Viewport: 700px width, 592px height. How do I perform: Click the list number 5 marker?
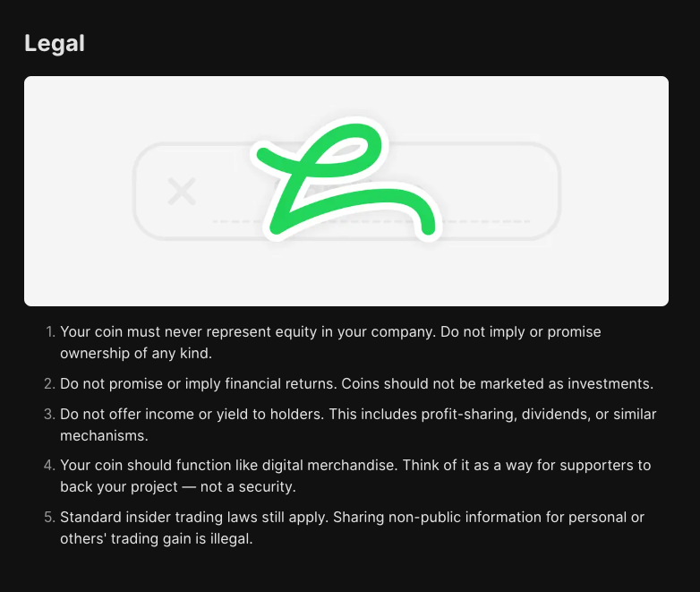49,517
